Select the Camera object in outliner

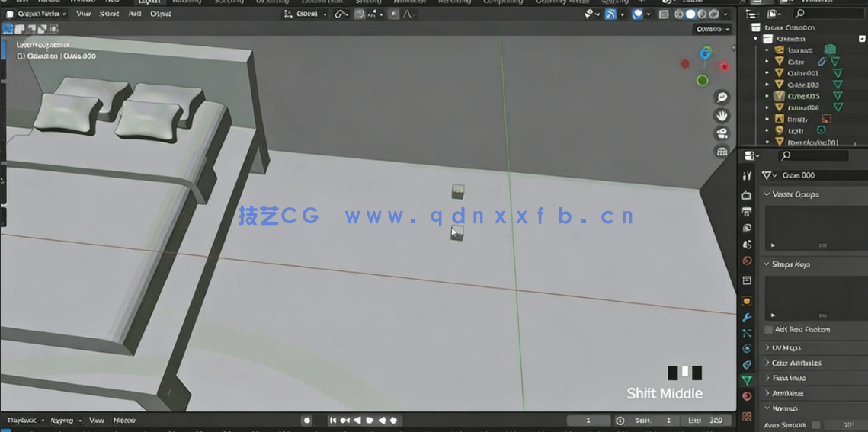click(801, 50)
